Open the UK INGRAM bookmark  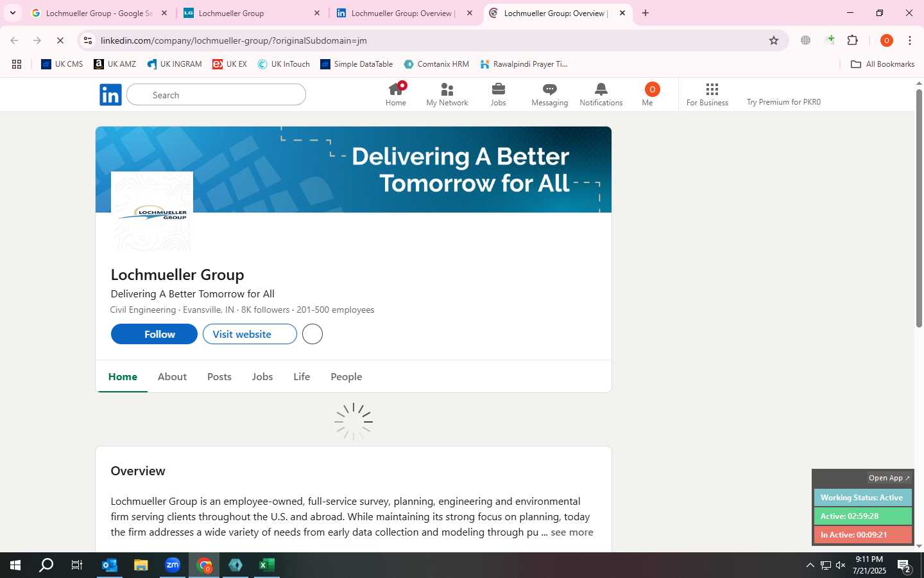tap(175, 64)
